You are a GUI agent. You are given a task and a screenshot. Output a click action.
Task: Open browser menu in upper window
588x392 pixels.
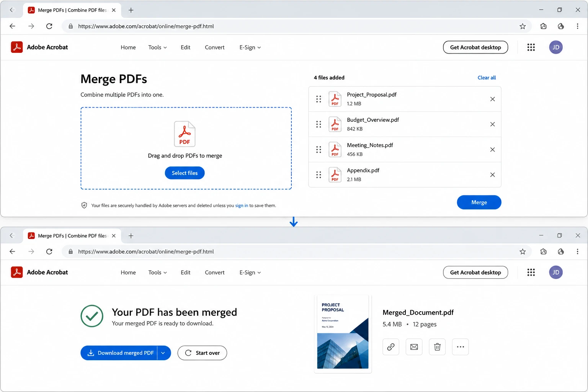point(577,26)
